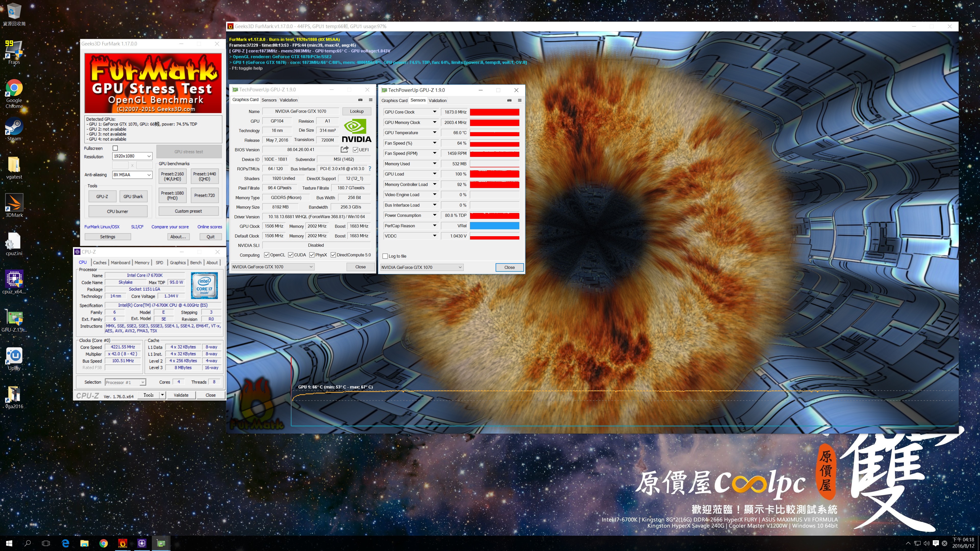
Task: Open the hamburger menu in GPU-Z Sensors window
Action: pos(520,101)
